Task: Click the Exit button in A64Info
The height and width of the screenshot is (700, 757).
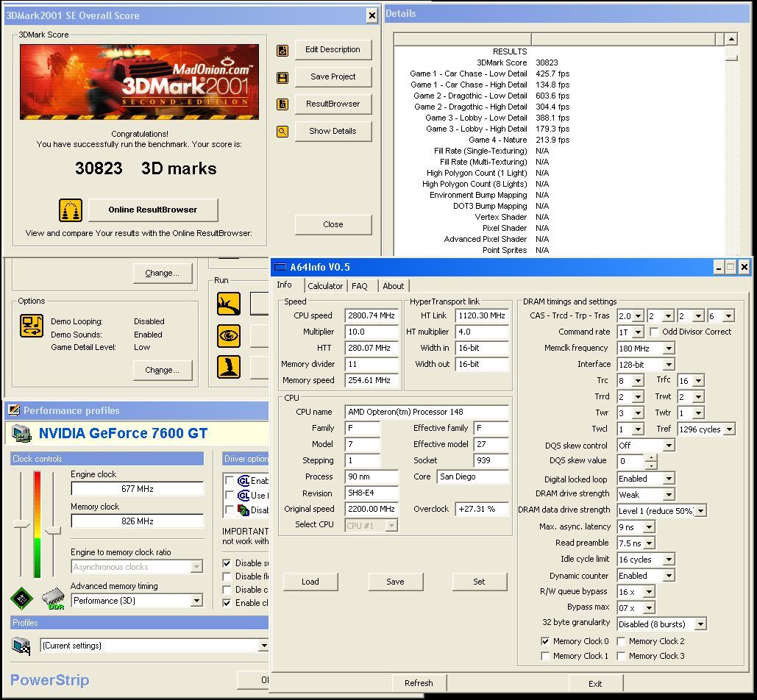Action: (x=595, y=684)
